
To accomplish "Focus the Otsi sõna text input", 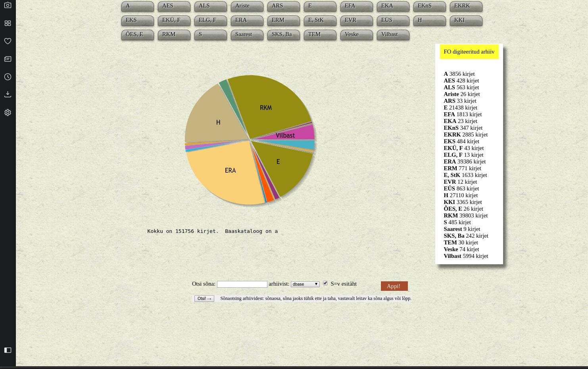I will tap(242, 284).
